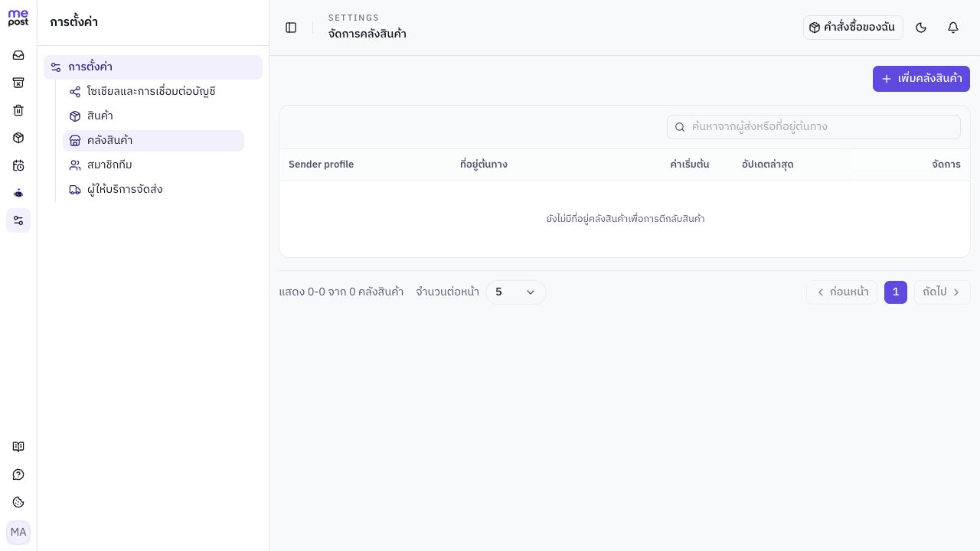Select คลังสินค้า menu item

tap(153, 141)
